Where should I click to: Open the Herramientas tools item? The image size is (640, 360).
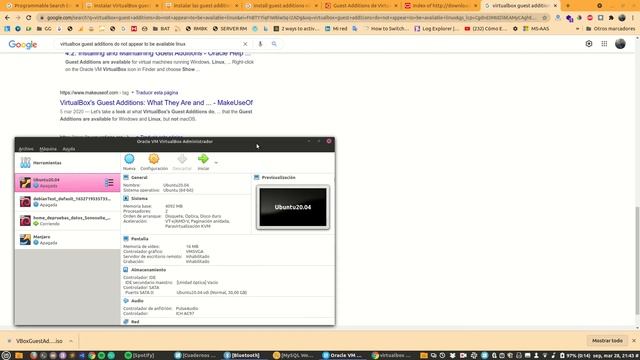click(x=67, y=163)
